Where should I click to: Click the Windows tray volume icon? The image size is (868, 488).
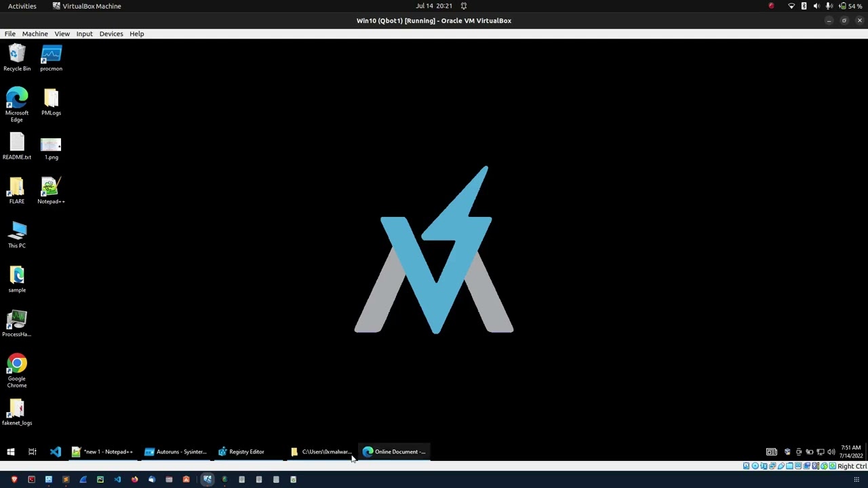click(831, 452)
